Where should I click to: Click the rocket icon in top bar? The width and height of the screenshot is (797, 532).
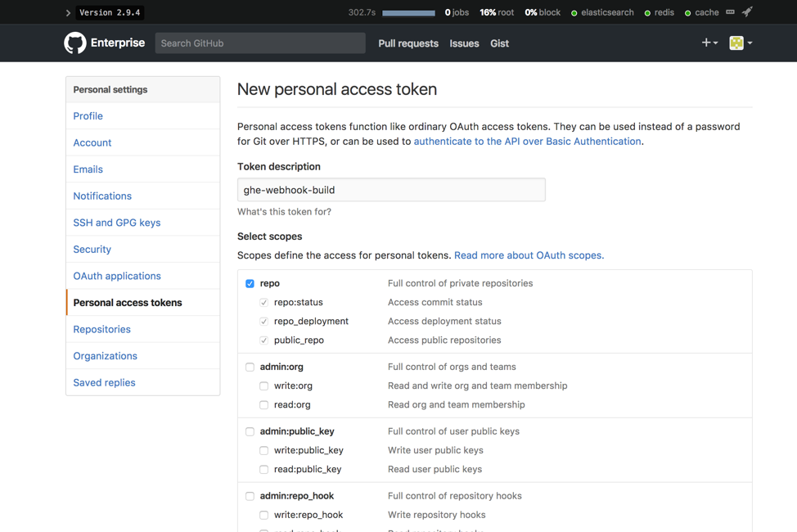pos(747,12)
